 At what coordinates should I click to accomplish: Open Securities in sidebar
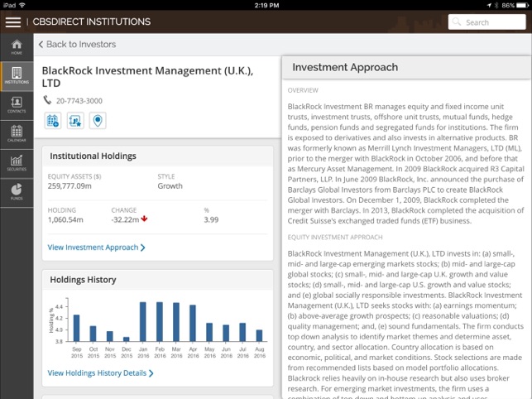[x=17, y=164]
